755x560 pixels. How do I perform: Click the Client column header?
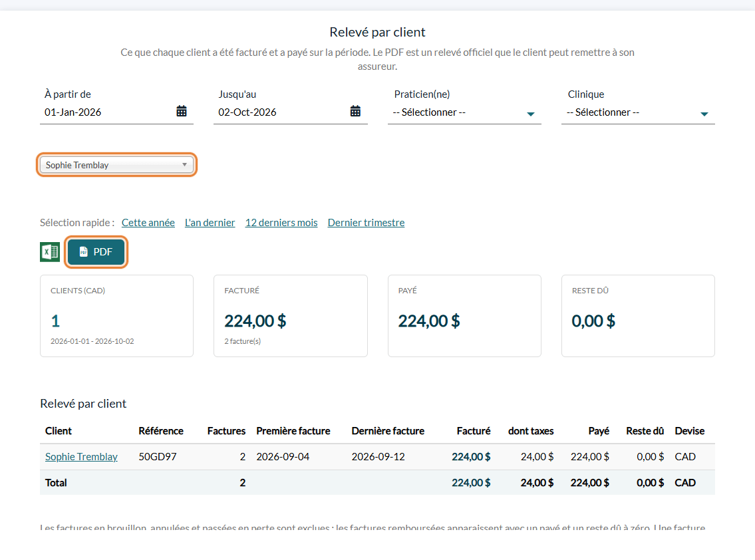tap(59, 431)
